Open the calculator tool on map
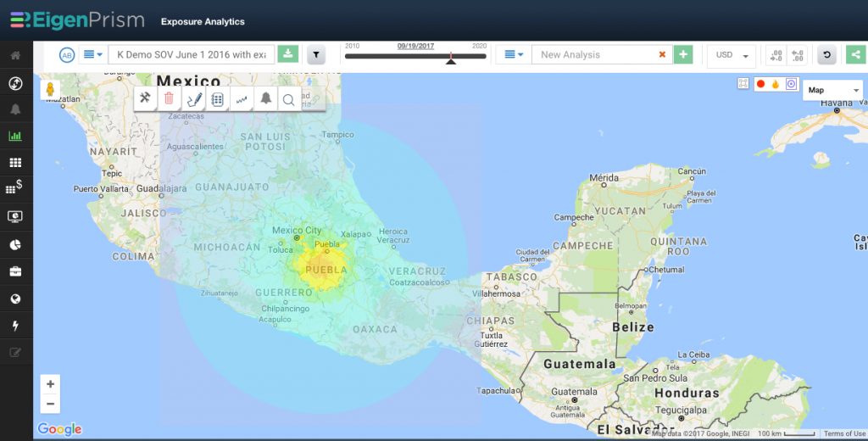 (x=218, y=99)
